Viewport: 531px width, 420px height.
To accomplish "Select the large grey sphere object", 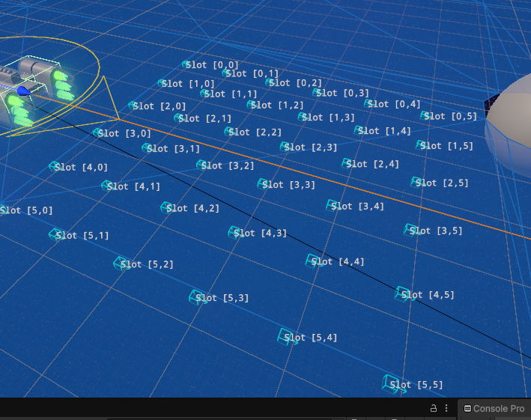I will (x=509, y=124).
